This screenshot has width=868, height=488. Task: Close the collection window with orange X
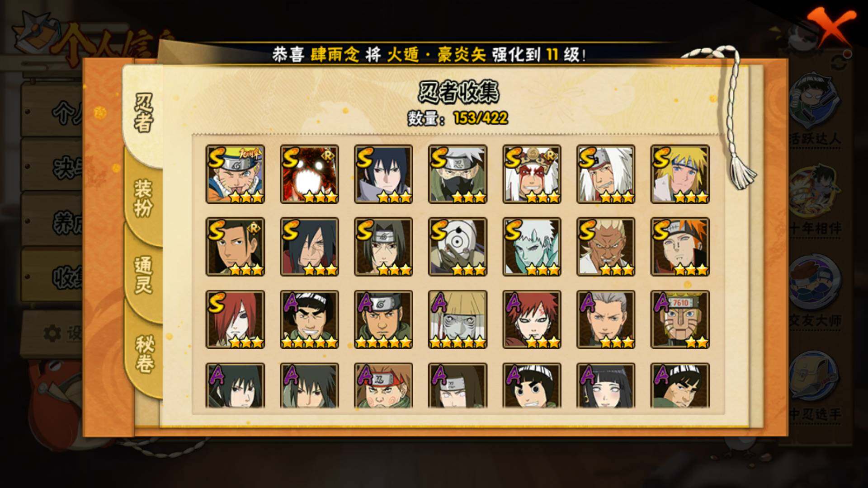tap(832, 27)
